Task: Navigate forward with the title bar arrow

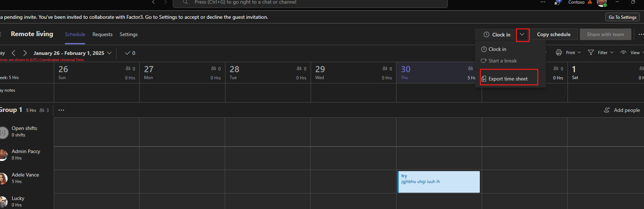Action: click(x=165, y=2)
